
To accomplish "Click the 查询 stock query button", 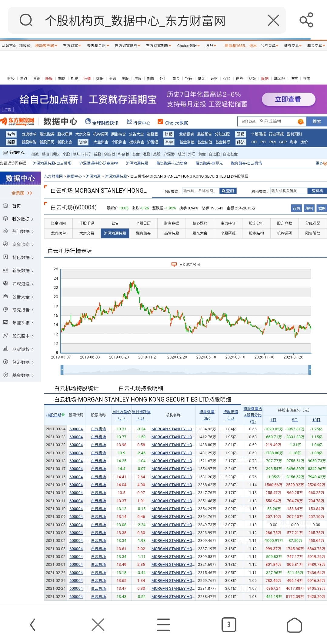I will (x=228, y=191).
